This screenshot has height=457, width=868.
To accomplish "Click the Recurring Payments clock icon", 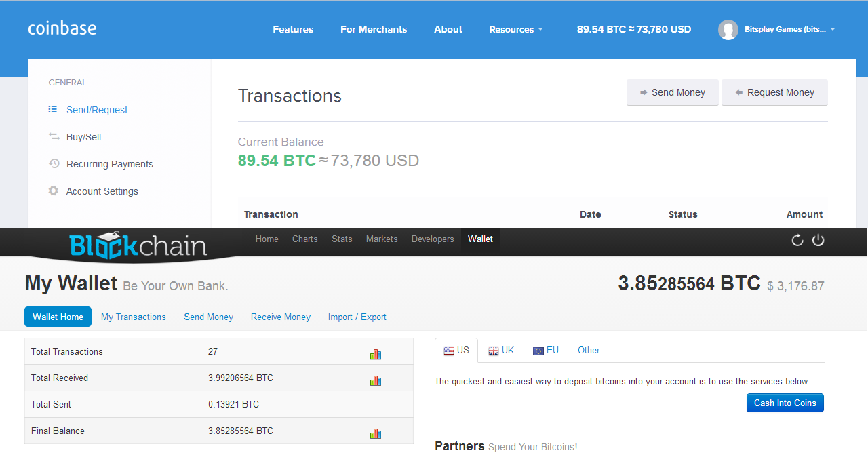I will point(54,163).
